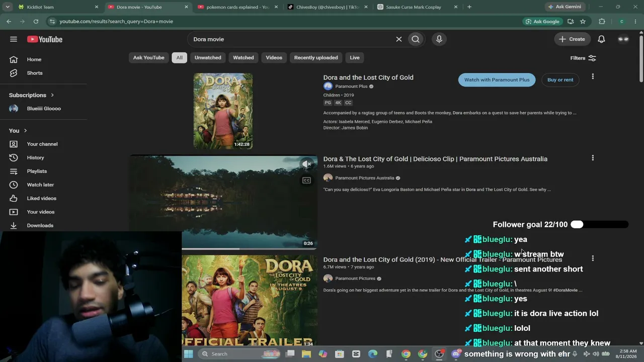Start voice search with the microphone

439,39
